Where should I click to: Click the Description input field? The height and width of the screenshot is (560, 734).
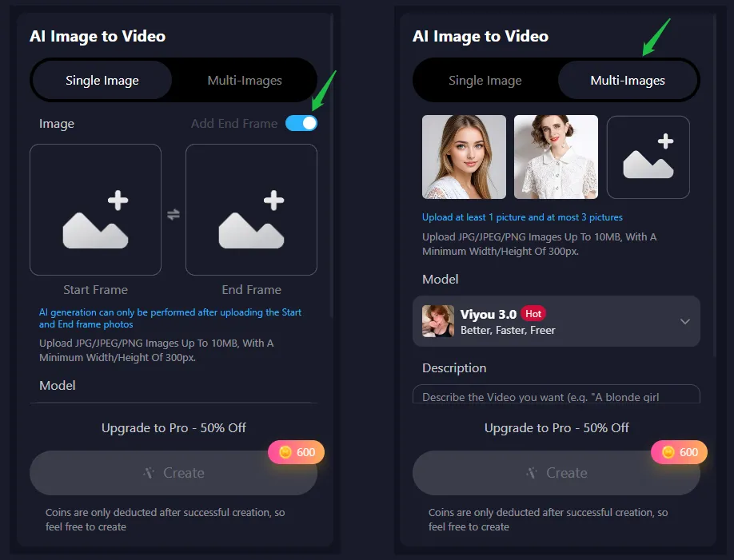[x=556, y=396]
